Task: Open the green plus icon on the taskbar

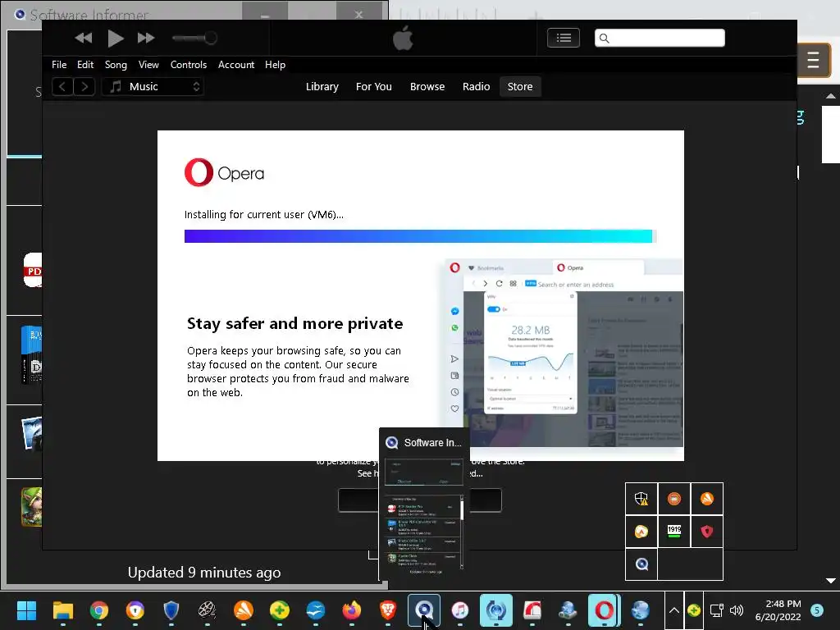Action: 280,610
